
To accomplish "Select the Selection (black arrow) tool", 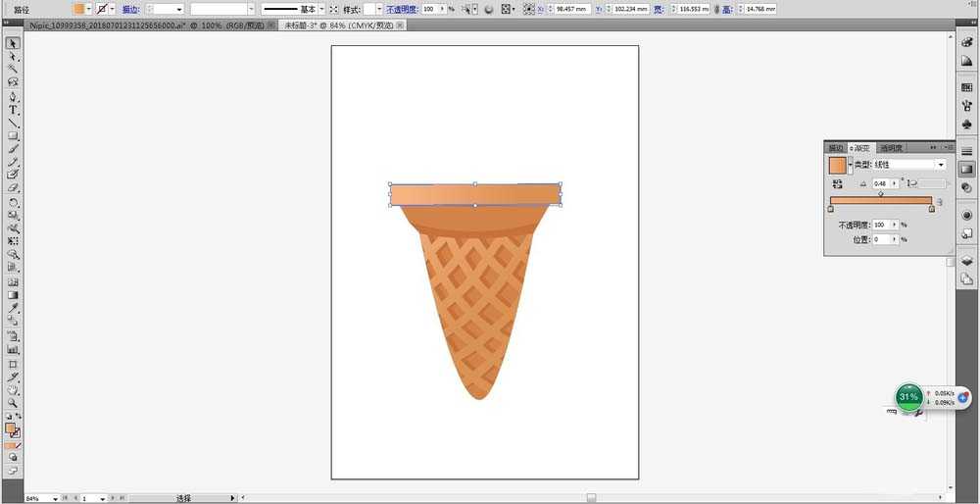I will pyautogui.click(x=13, y=43).
